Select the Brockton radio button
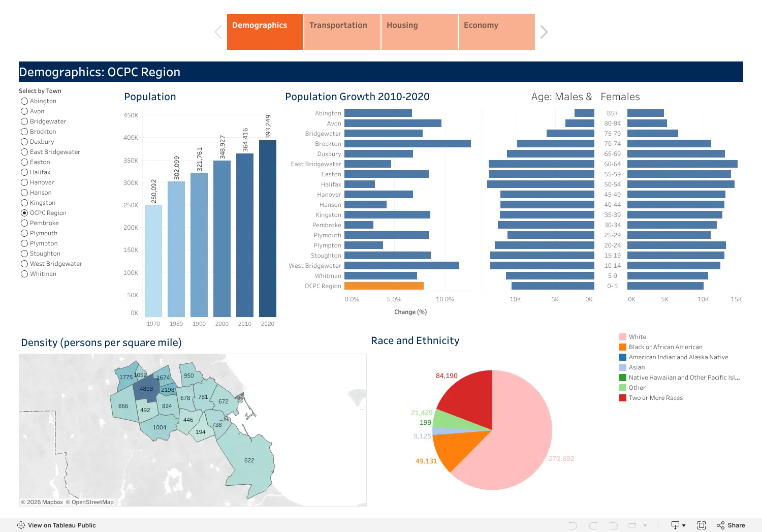Image resolution: width=762 pixels, height=532 pixels. tap(24, 132)
